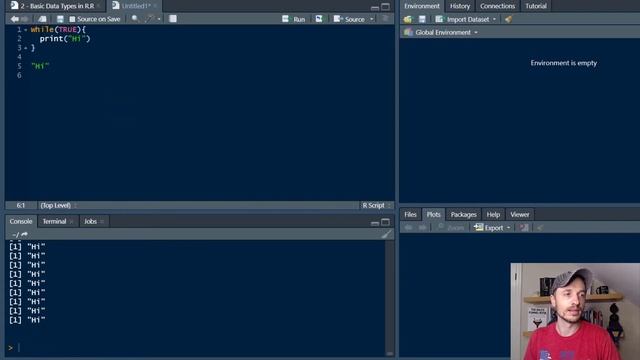Close the Terminal tab

pyautogui.click(x=71, y=222)
